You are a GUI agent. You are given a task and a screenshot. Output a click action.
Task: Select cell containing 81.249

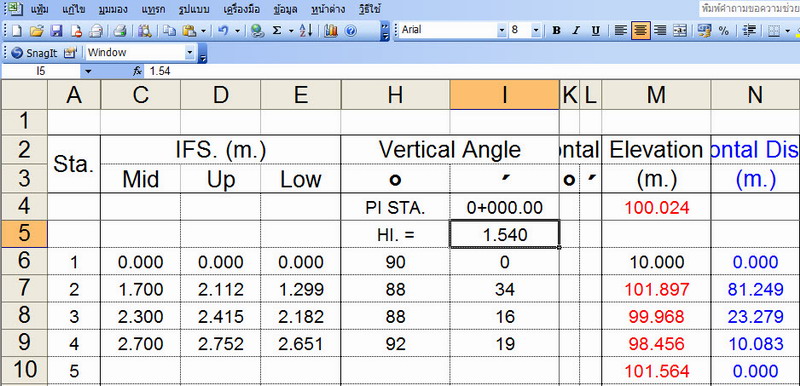click(755, 289)
